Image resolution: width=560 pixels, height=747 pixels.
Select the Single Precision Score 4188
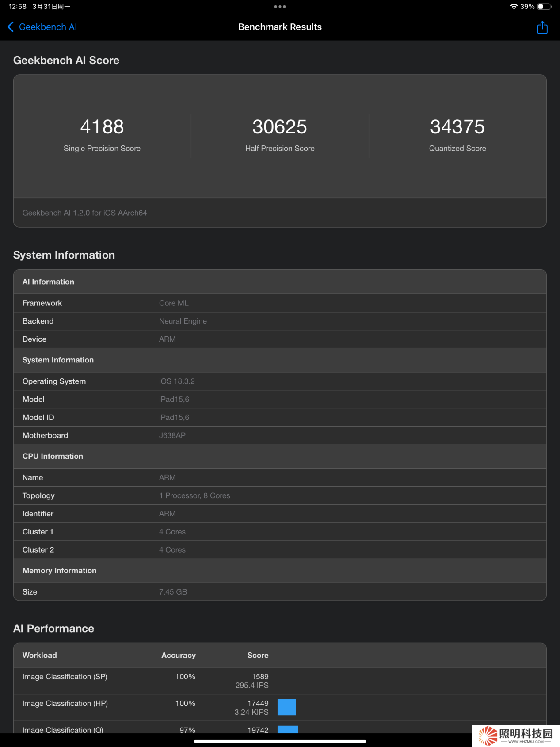102,127
